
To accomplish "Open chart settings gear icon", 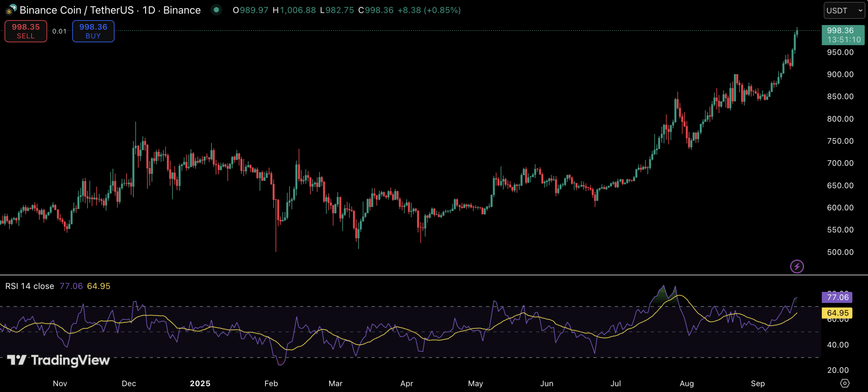I will click(x=844, y=383).
